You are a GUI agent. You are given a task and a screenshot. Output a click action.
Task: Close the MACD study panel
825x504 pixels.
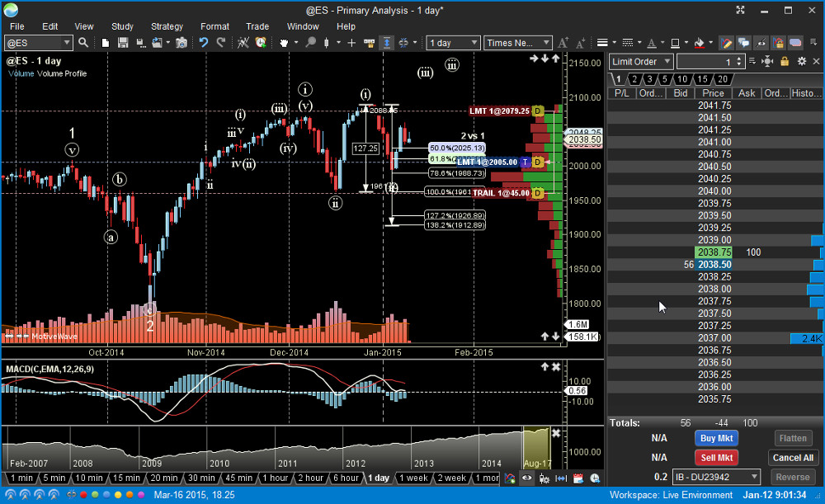556,367
